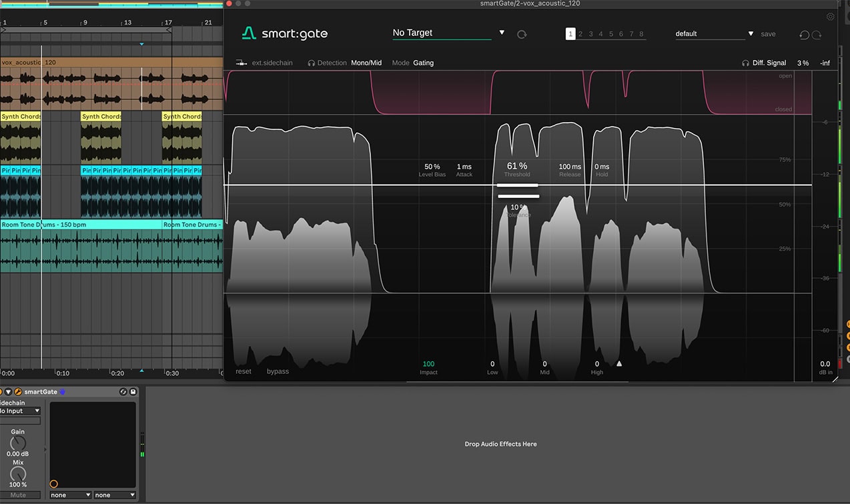Select state slot 1
This screenshot has height=504, width=850.
click(570, 34)
